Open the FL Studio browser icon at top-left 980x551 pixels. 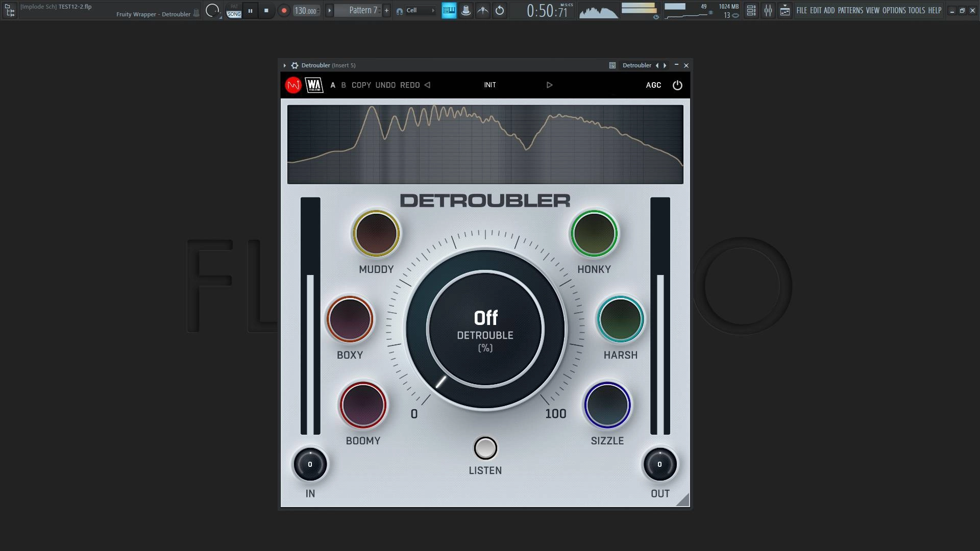[x=10, y=10]
